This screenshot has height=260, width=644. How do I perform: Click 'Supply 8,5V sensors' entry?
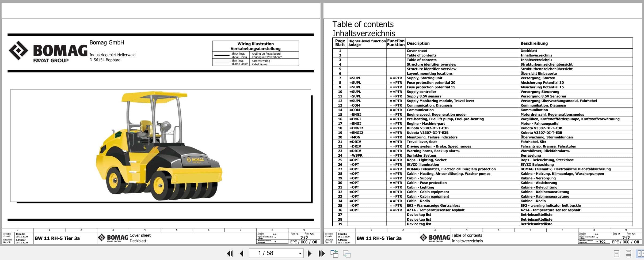pyautogui.click(x=424, y=96)
